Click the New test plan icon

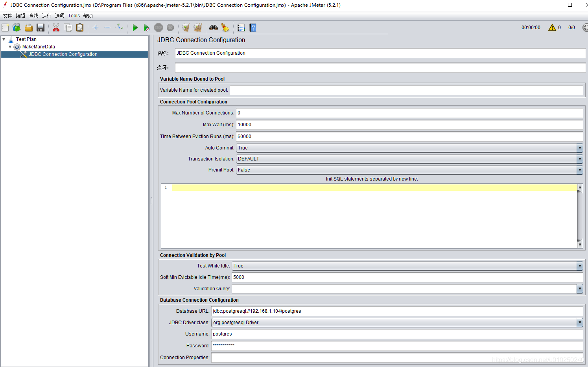pos(5,28)
